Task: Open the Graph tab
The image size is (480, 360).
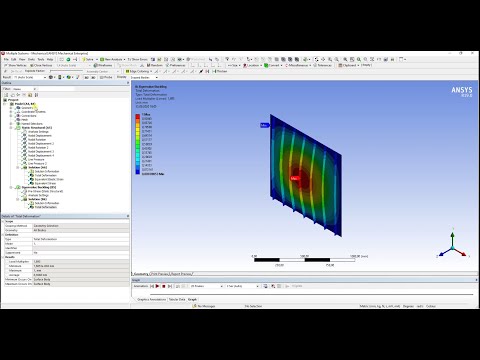Action: pyautogui.click(x=192, y=299)
